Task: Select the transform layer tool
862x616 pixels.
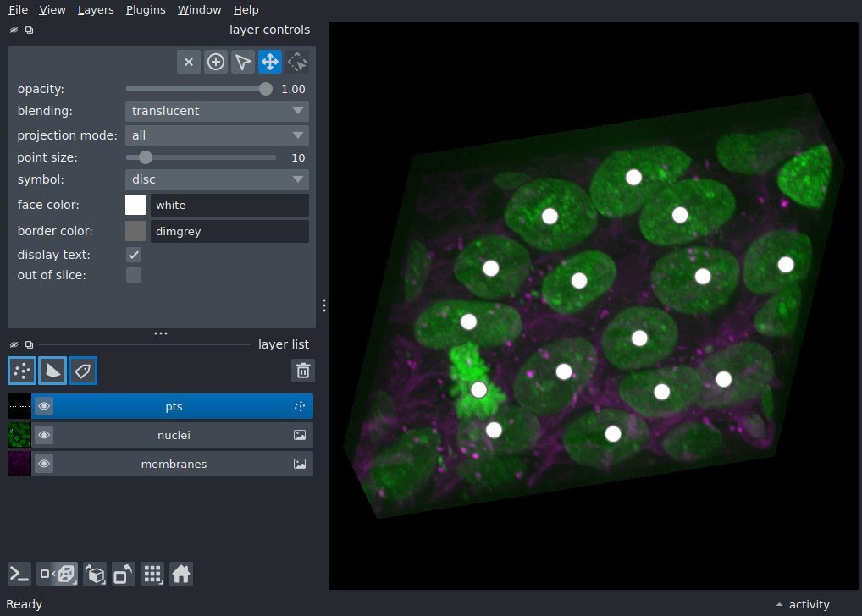Action: (x=297, y=62)
